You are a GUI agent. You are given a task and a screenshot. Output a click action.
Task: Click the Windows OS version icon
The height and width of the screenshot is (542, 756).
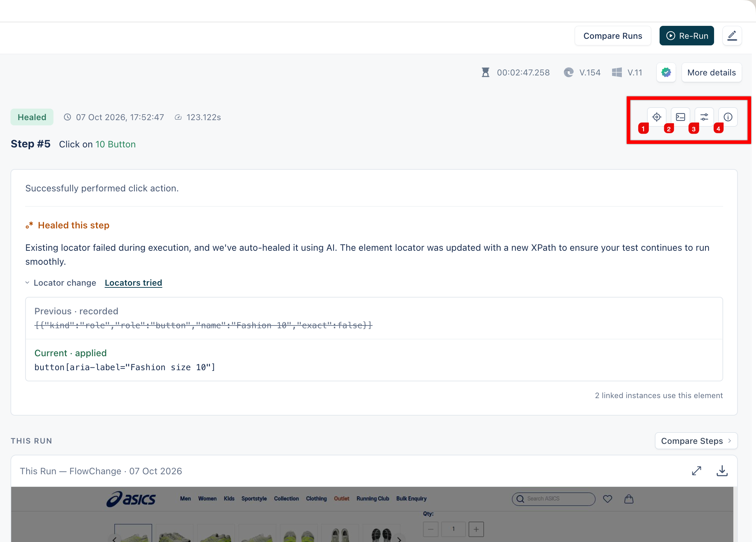[x=617, y=72]
